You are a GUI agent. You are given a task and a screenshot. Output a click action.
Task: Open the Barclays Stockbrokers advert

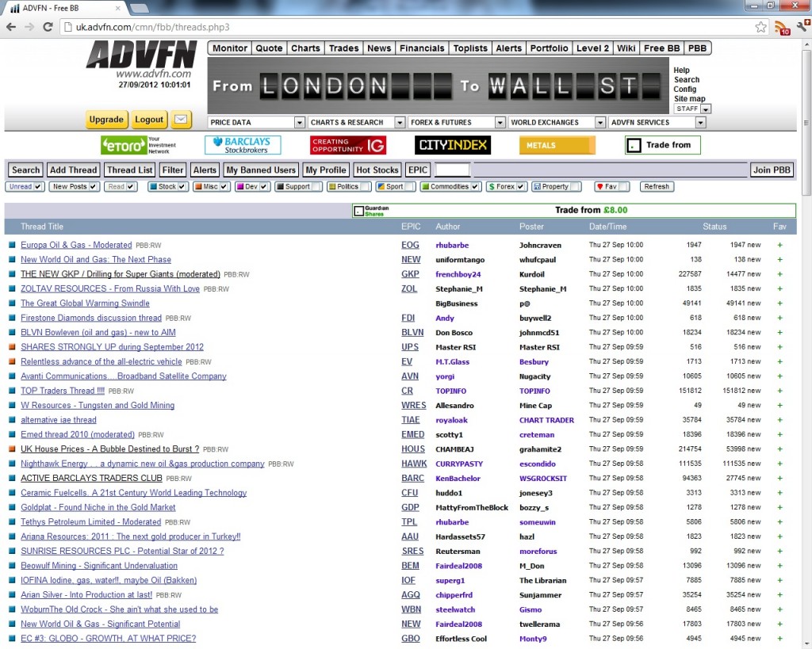click(243, 146)
